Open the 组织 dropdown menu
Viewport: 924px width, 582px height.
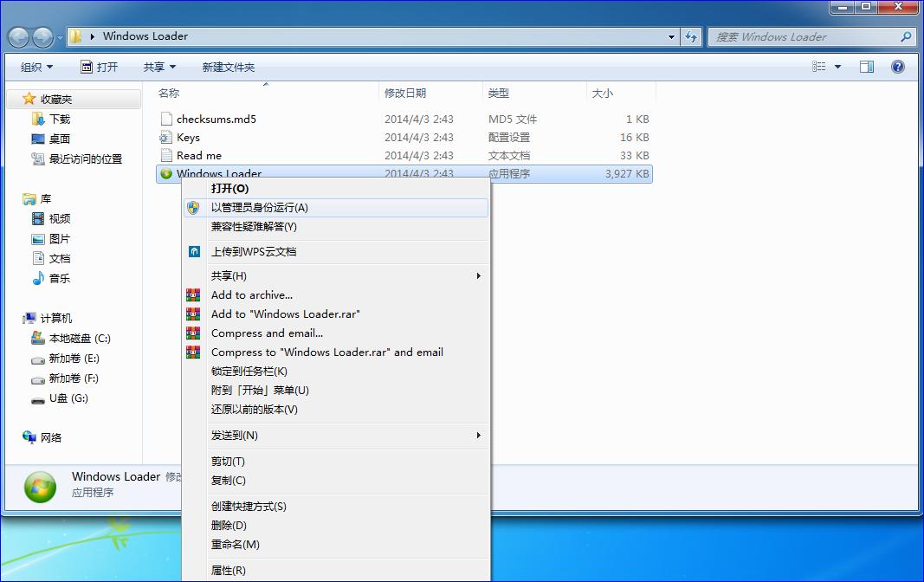(x=36, y=66)
